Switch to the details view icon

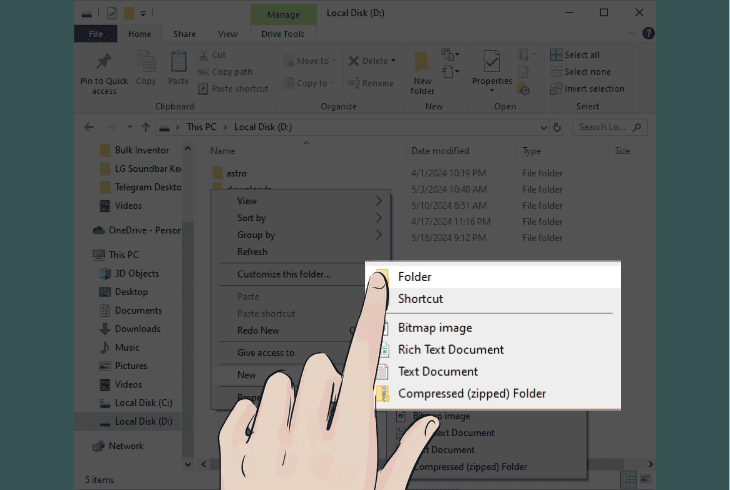click(x=629, y=479)
